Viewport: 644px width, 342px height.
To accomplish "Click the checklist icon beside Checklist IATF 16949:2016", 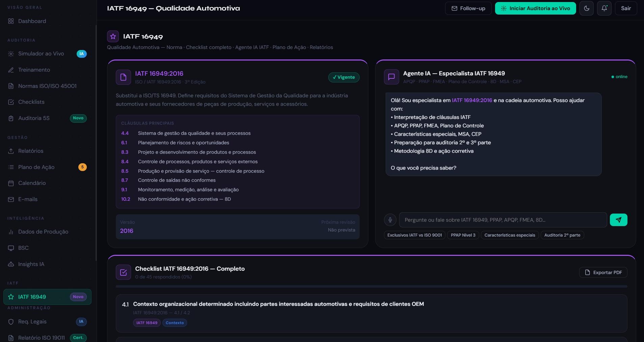I will click(123, 272).
